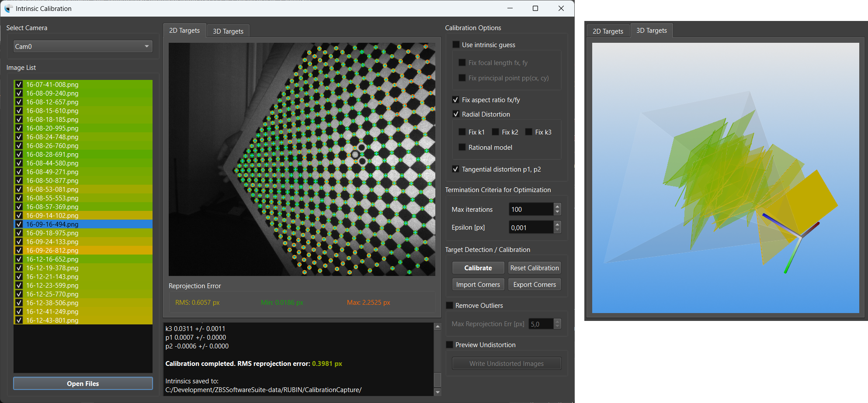Uncheck Fix aspect ratio fx/fy

[x=455, y=100]
